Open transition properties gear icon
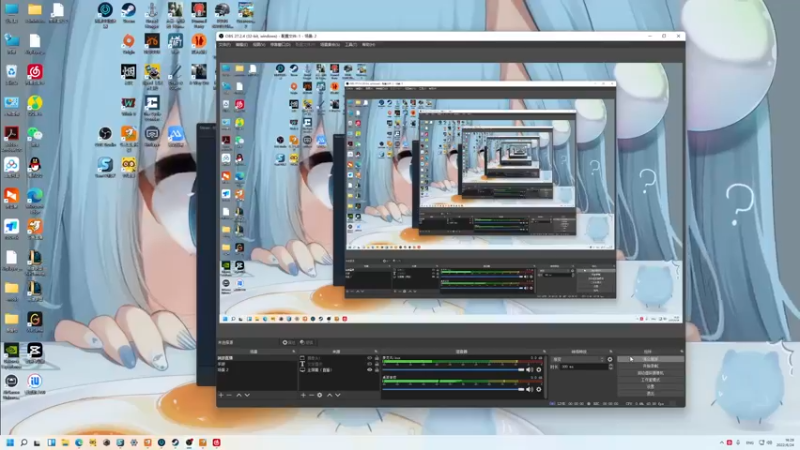Viewport: 800px width, 450px height. (610, 359)
